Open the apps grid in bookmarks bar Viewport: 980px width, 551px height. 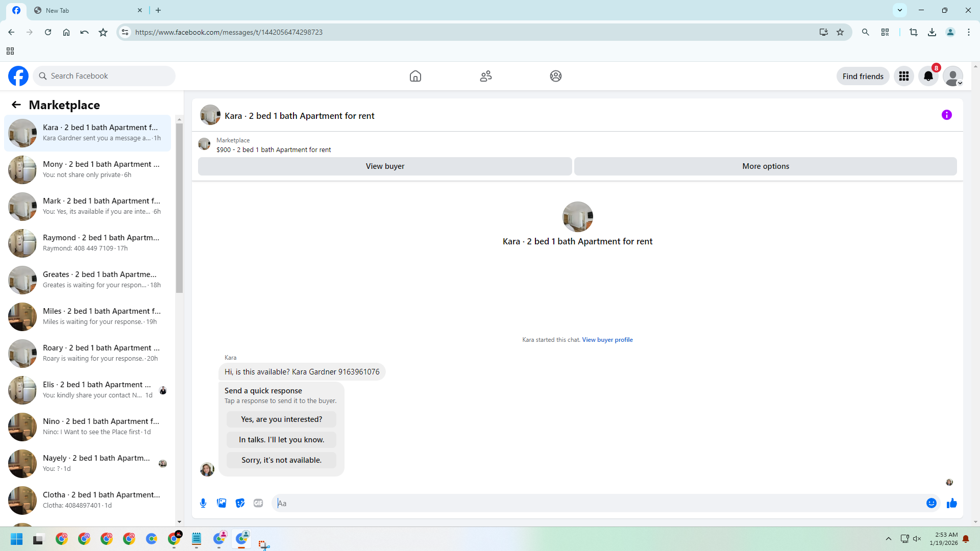10,51
